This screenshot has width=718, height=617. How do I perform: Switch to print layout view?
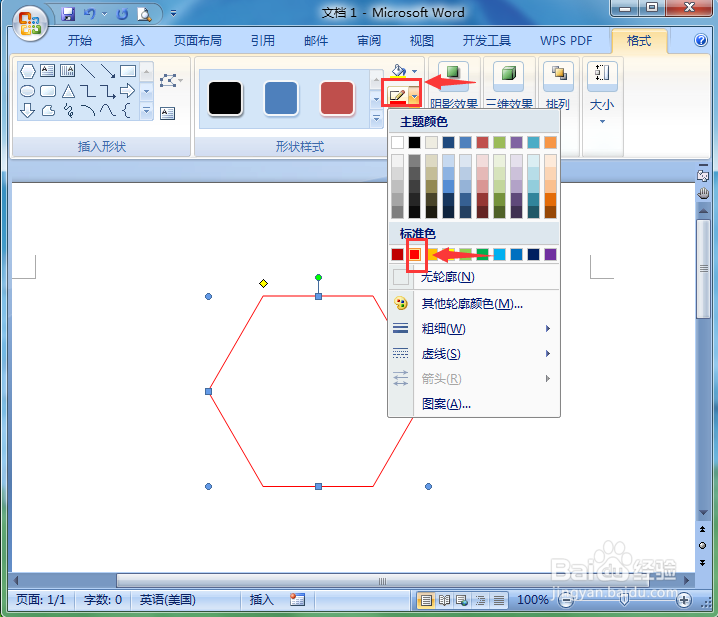pyautogui.click(x=426, y=600)
